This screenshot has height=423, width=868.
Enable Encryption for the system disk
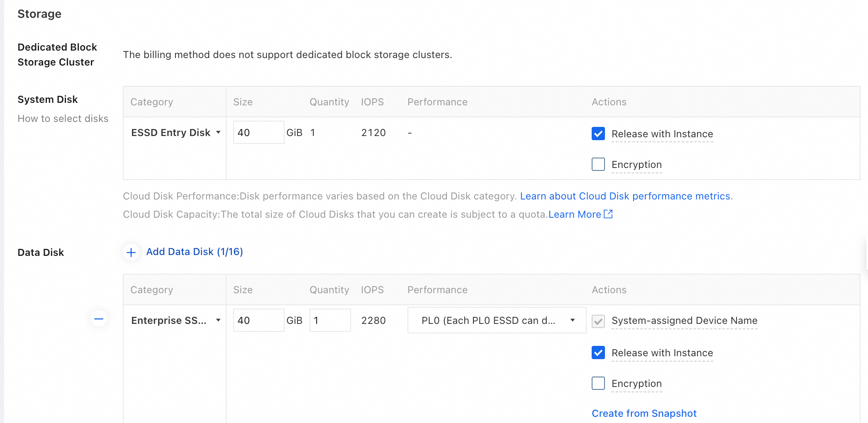coord(598,164)
